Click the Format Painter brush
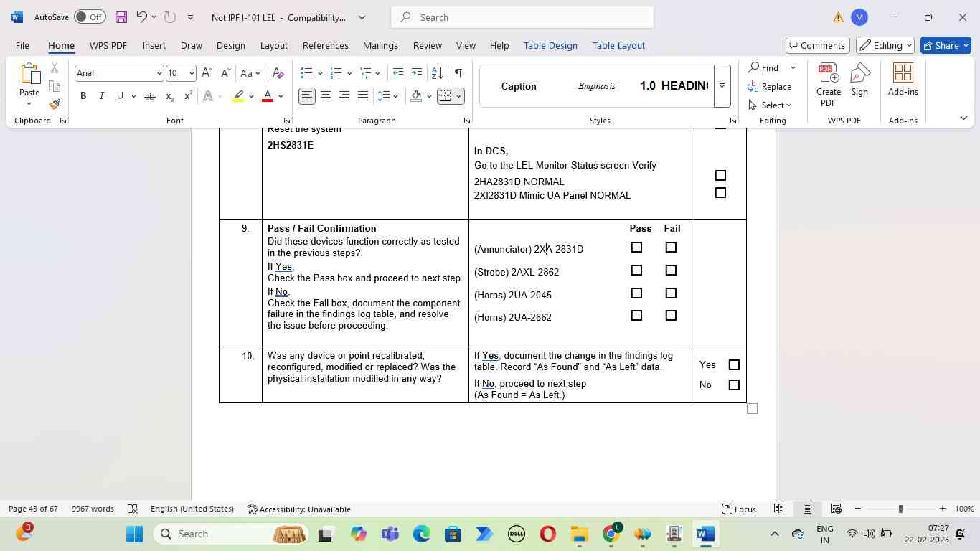 click(55, 105)
